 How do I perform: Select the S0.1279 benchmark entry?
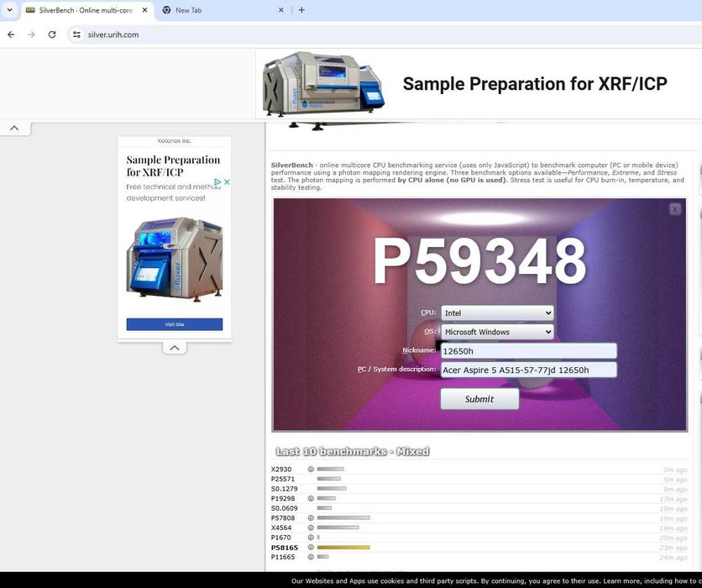click(285, 489)
